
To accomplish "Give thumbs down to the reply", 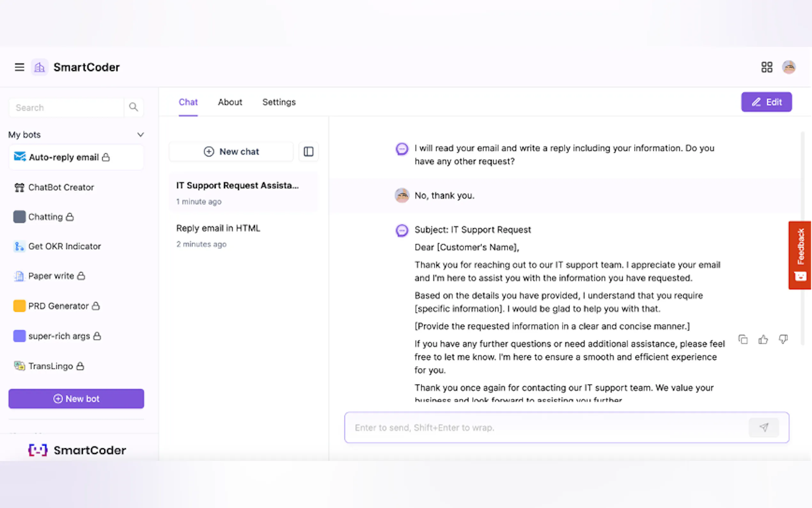I will click(783, 340).
